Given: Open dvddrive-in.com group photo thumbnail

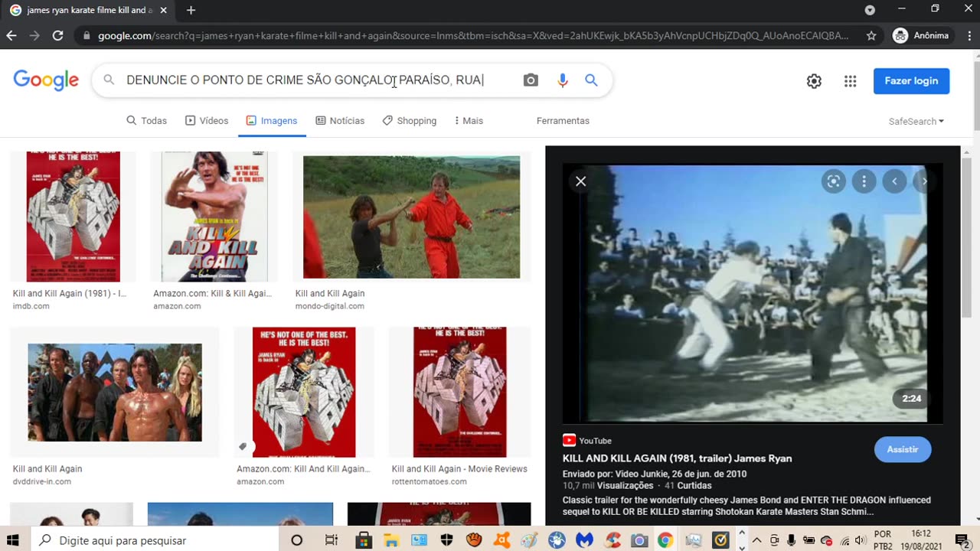Looking at the screenshot, I should [115, 392].
